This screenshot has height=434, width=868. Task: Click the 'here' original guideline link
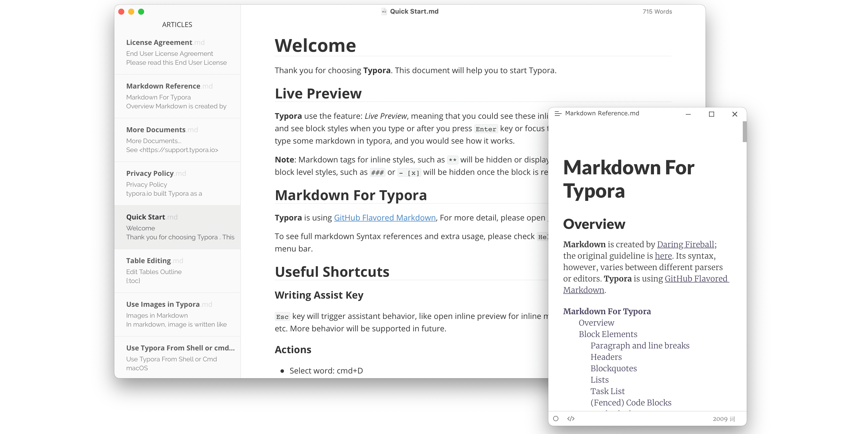(x=663, y=256)
